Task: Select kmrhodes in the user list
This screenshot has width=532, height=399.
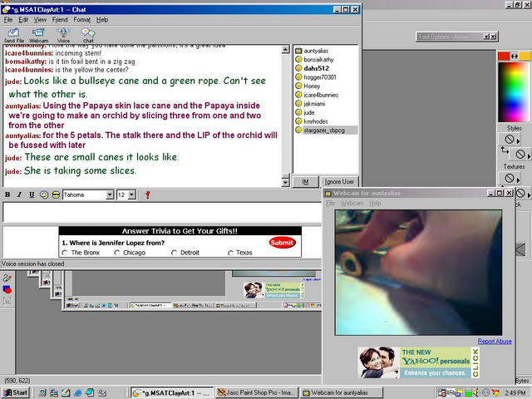Action: click(316, 121)
